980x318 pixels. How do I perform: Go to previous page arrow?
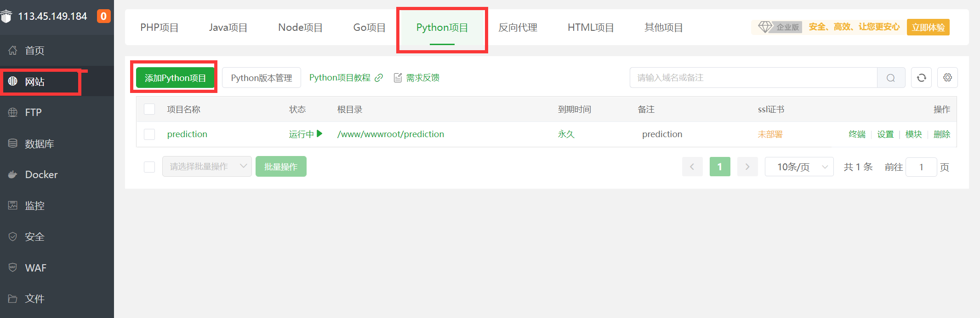(692, 167)
